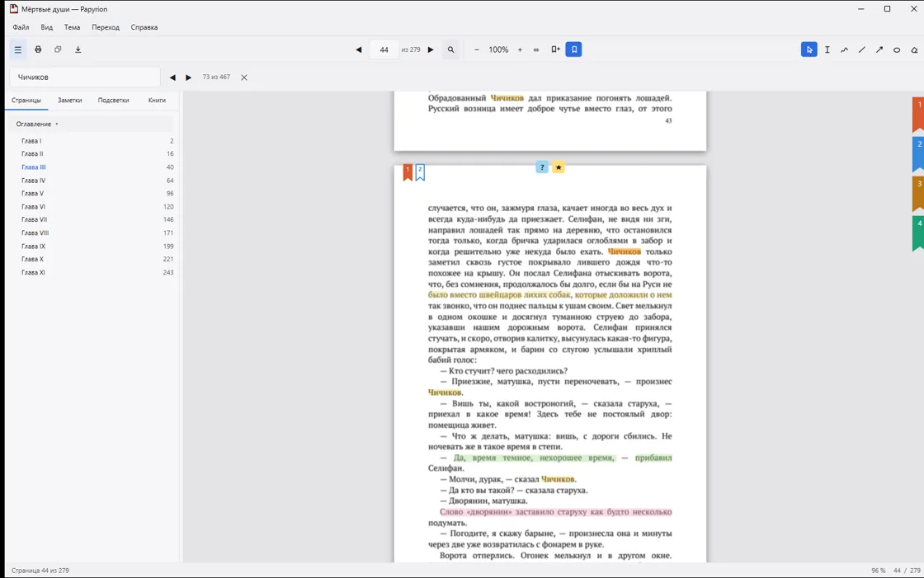
Task: Download the book with the download icon
Action: 78,49
